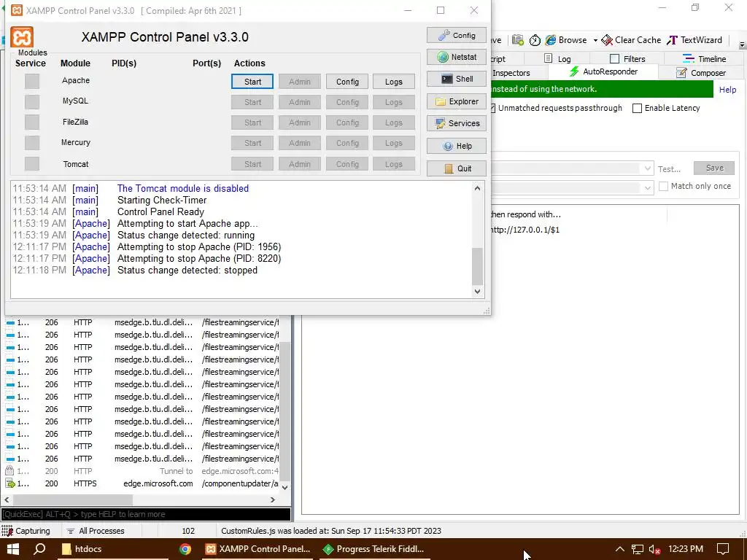This screenshot has width=747, height=560.
Task: Open Apache Config menu
Action: pyautogui.click(x=347, y=82)
